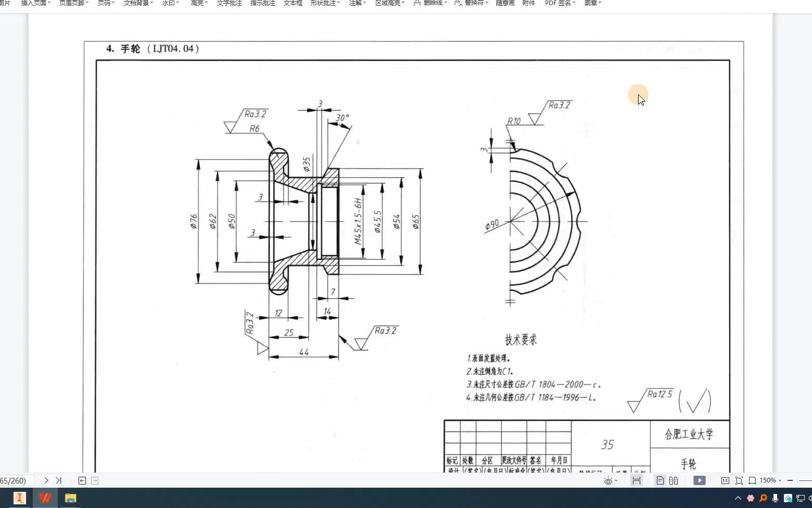The image size is (812, 508).
Task: Click the fit width icon
Action: pyautogui.click(x=752, y=480)
